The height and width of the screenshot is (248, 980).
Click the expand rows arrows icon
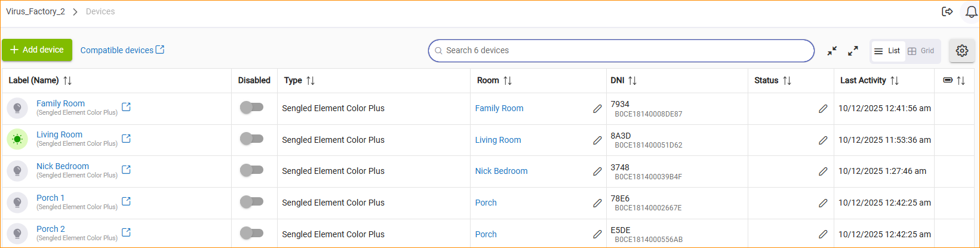853,51
